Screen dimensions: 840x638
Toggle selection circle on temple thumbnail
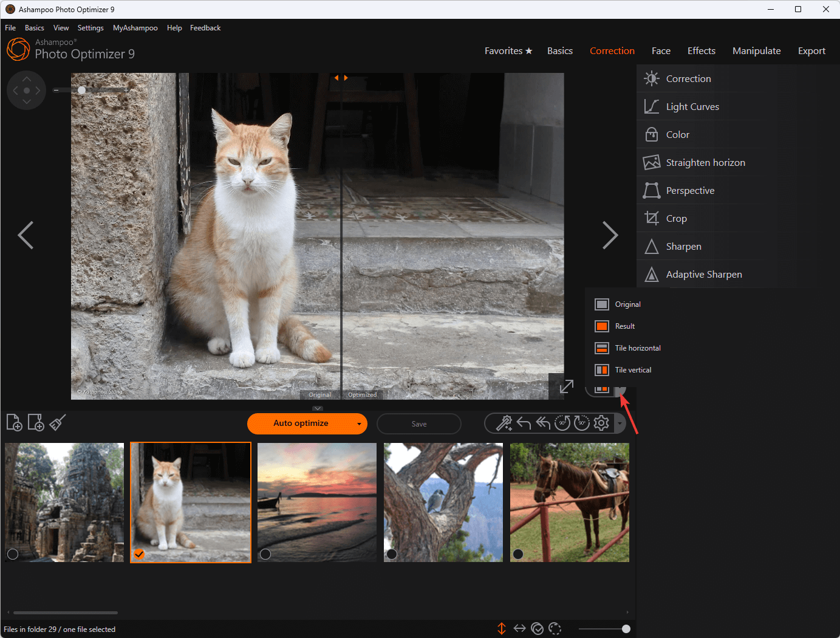(x=13, y=554)
